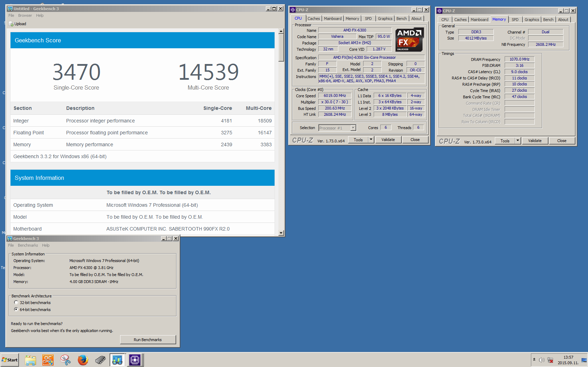Switch to Mainboard tab in right CPU-Z

click(x=479, y=20)
